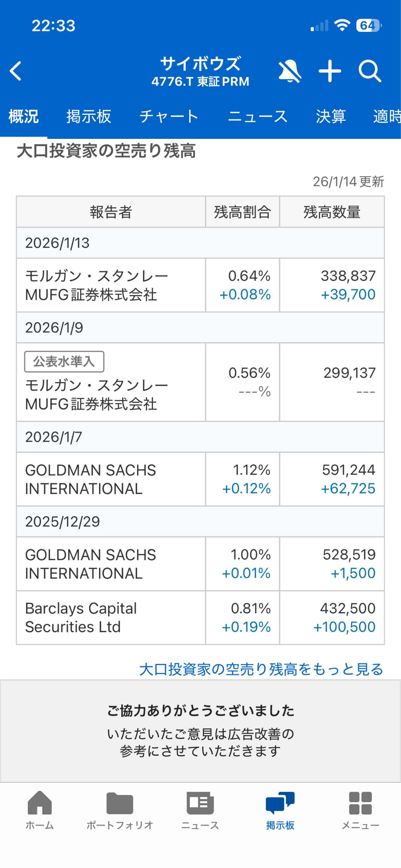Select the ニュース top tab
This screenshot has height=868, width=401.
click(258, 117)
